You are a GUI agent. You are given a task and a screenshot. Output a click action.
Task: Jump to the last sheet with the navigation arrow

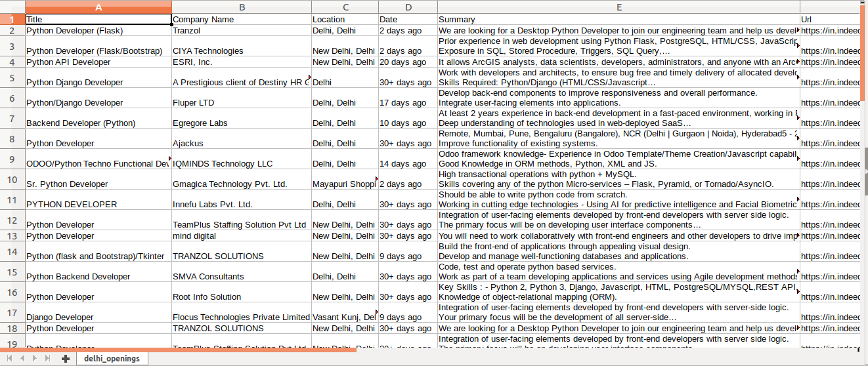coord(47,358)
